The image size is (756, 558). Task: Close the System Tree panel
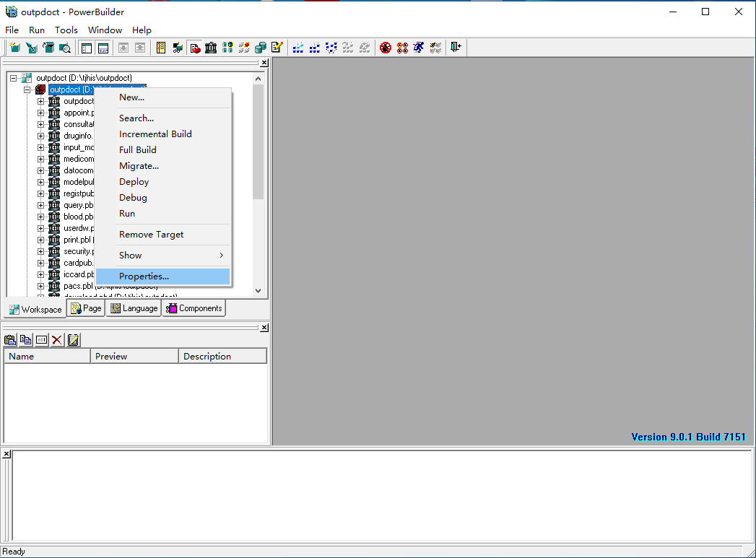click(x=264, y=63)
